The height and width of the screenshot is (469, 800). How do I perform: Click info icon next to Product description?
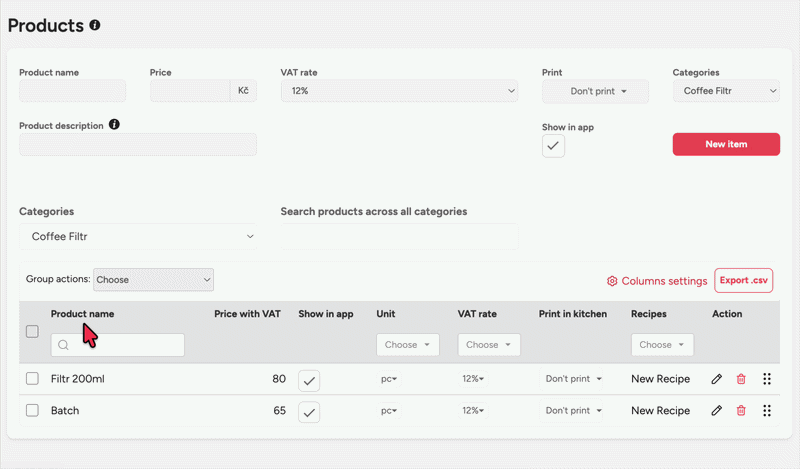114,125
